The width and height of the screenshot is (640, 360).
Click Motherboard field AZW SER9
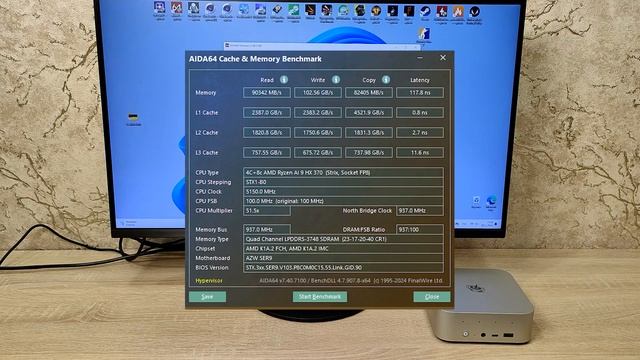(x=343, y=258)
